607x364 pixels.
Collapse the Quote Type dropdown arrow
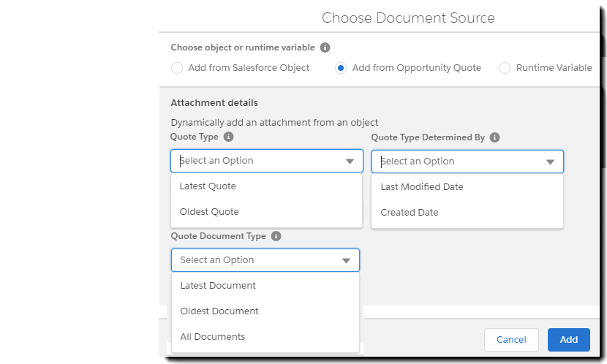pos(349,161)
